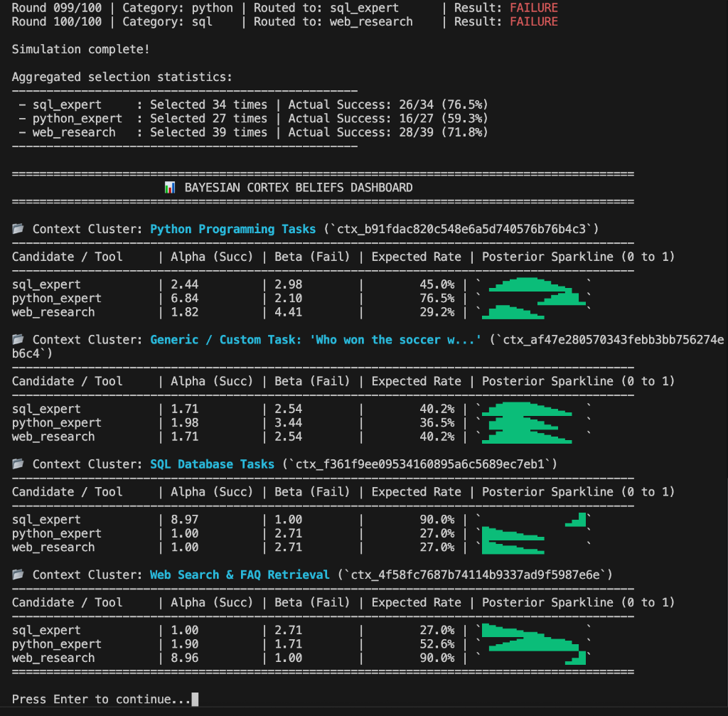Click 'Aggregated selection statistics:' heading
The height and width of the screenshot is (716, 728).
tap(122, 77)
